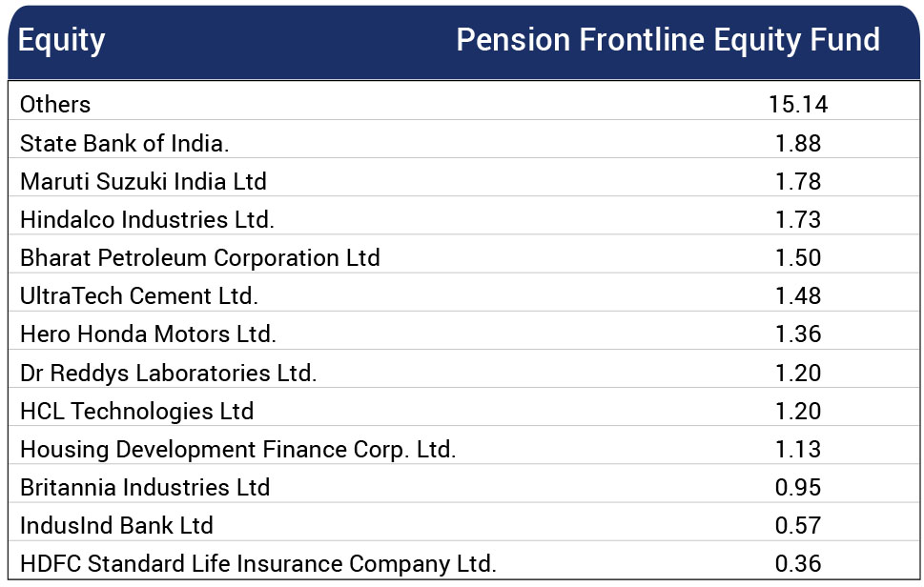Click the Pension Frontline Equity Fund header
The height and width of the screenshot is (587, 924).
click(x=667, y=40)
